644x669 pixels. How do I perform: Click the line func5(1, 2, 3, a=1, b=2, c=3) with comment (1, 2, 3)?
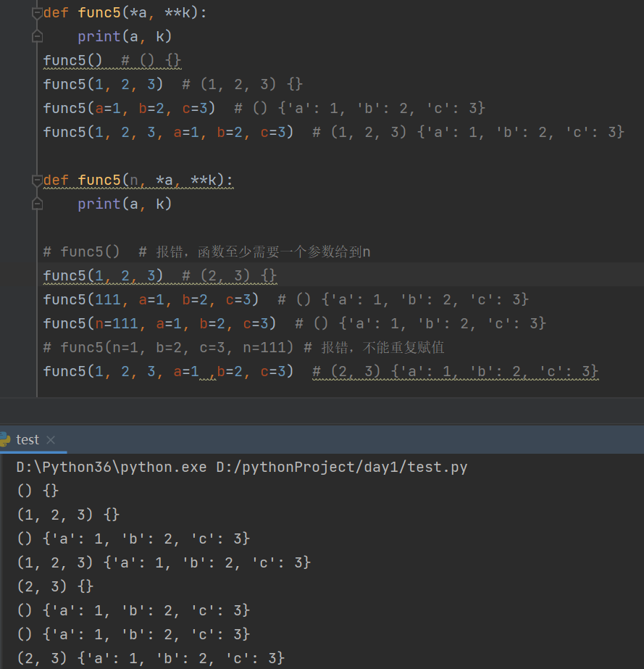point(333,132)
